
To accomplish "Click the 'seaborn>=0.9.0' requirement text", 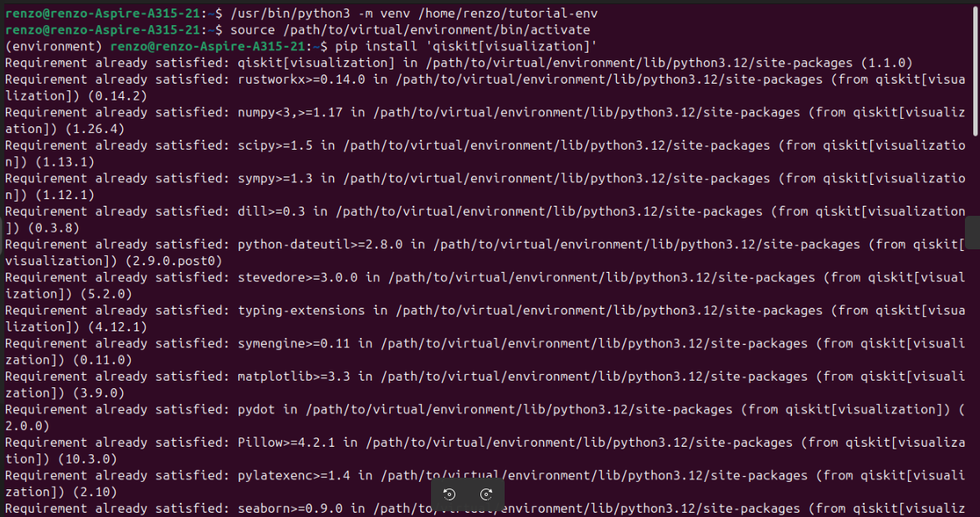I will coord(290,509).
